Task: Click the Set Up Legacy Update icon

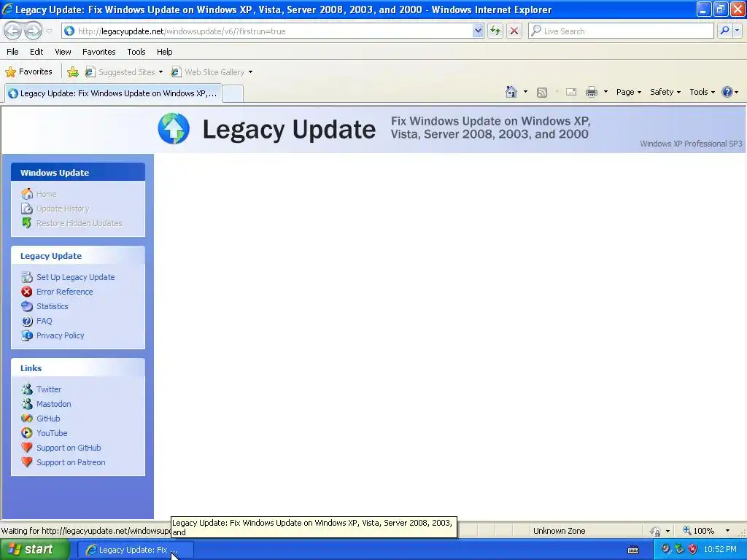Action: click(x=27, y=276)
